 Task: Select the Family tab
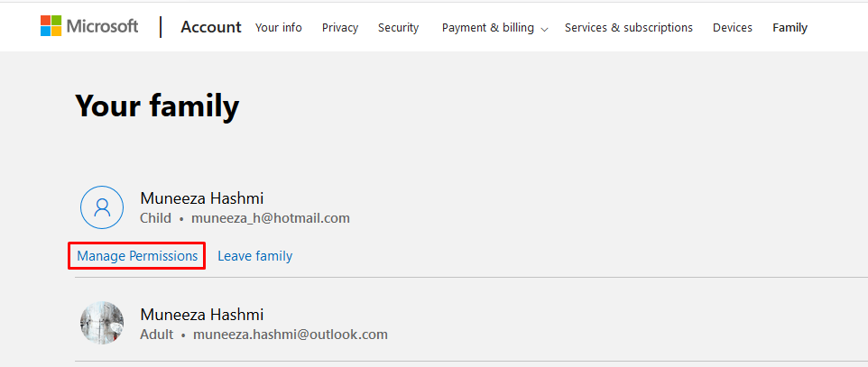790,28
